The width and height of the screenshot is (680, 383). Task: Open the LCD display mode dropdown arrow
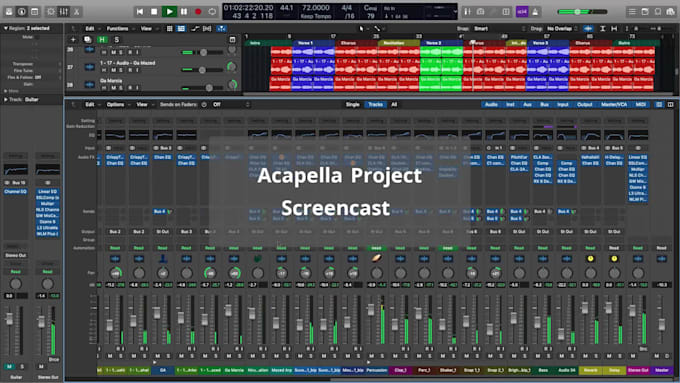point(455,12)
